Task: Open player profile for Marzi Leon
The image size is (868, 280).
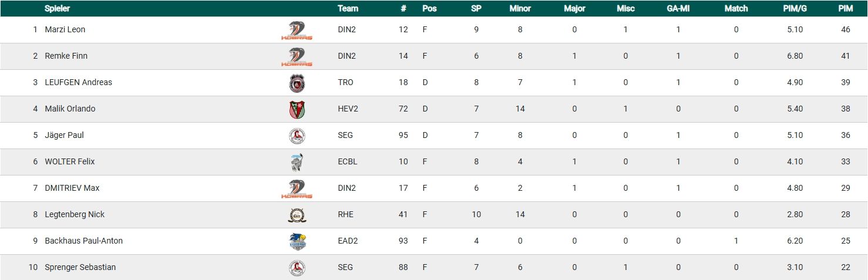Action: (65, 29)
